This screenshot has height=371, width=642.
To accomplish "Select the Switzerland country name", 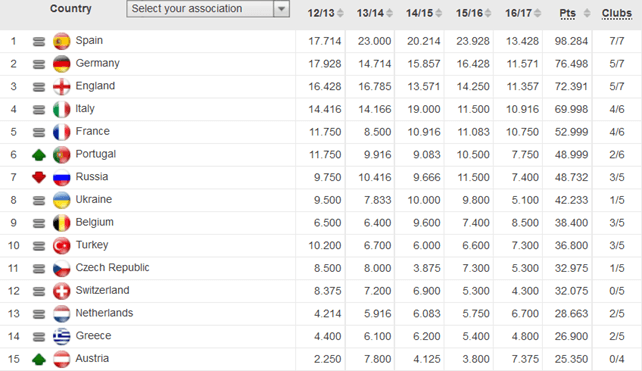I will coord(102,290).
